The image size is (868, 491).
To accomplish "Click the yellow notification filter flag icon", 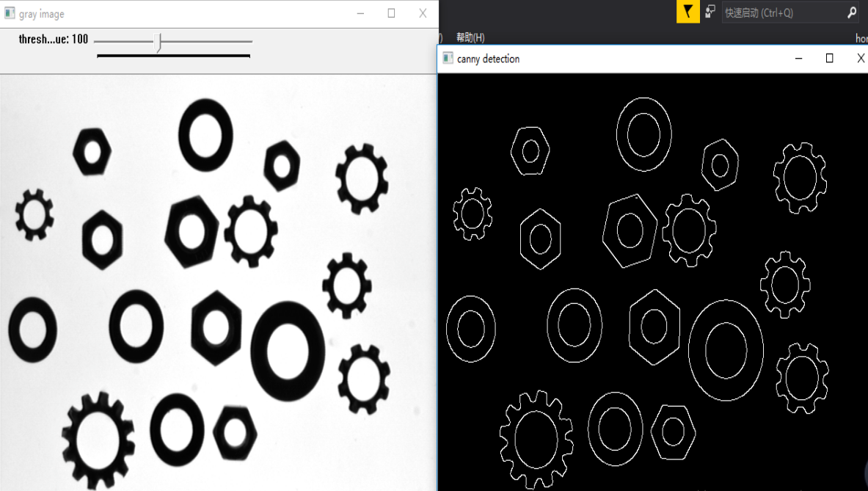I will 688,12.
